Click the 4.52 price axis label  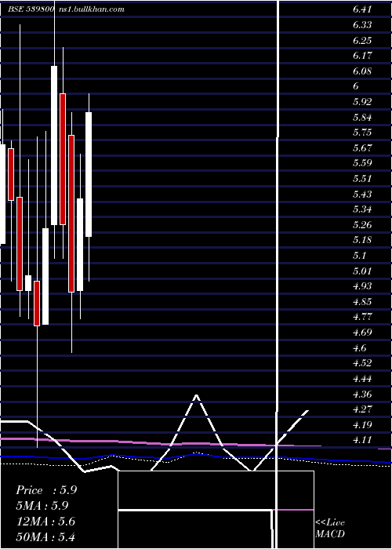(x=362, y=362)
